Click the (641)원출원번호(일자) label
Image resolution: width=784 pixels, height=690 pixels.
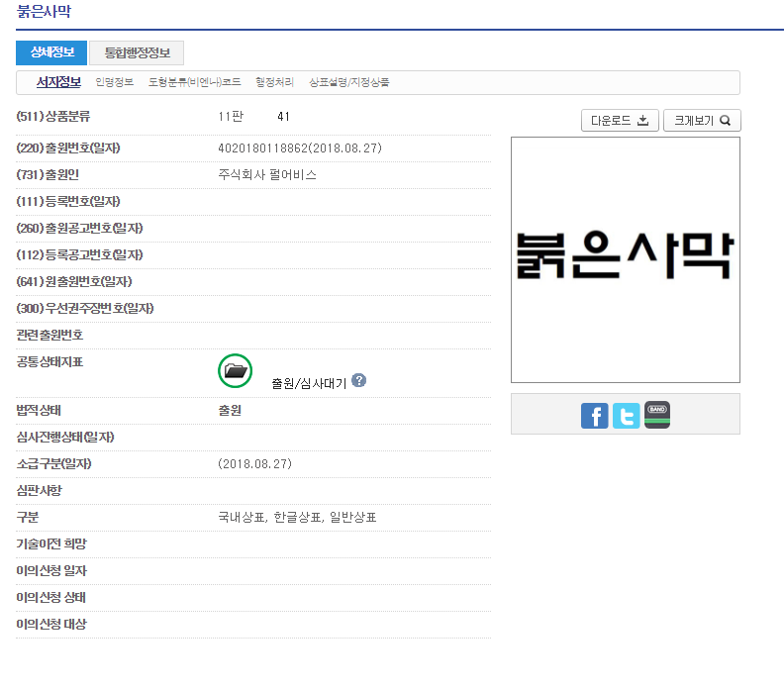point(74,281)
